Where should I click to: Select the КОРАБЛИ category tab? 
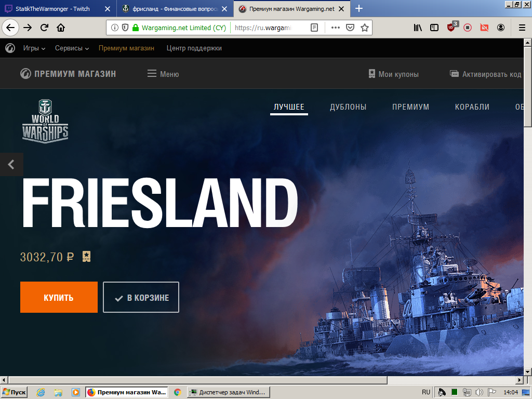(x=472, y=107)
